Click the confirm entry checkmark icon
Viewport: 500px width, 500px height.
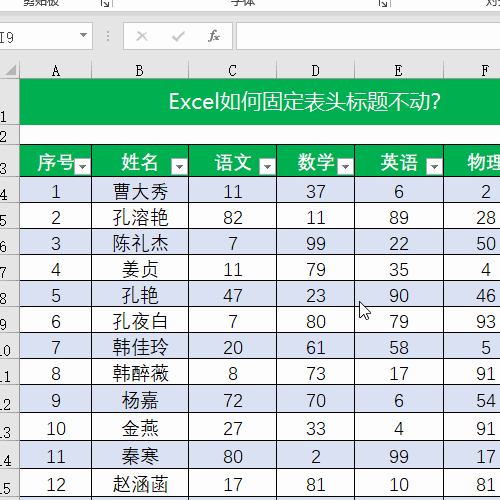[178, 36]
